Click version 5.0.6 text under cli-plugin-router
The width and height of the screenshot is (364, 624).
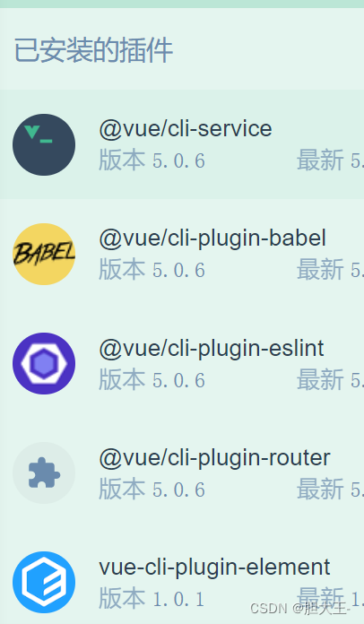coord(152,490)
